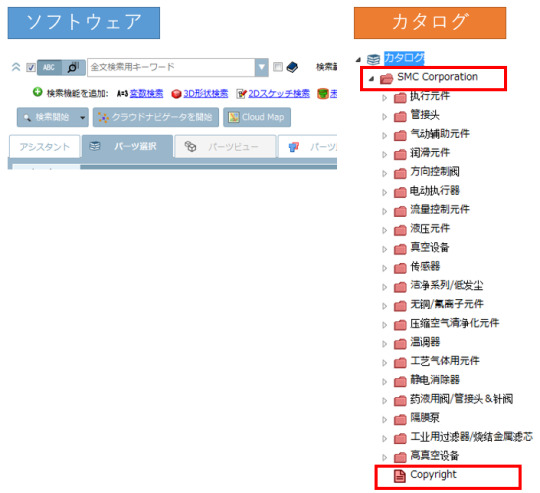Toggle the ABC text search mode

click(49, 67)
